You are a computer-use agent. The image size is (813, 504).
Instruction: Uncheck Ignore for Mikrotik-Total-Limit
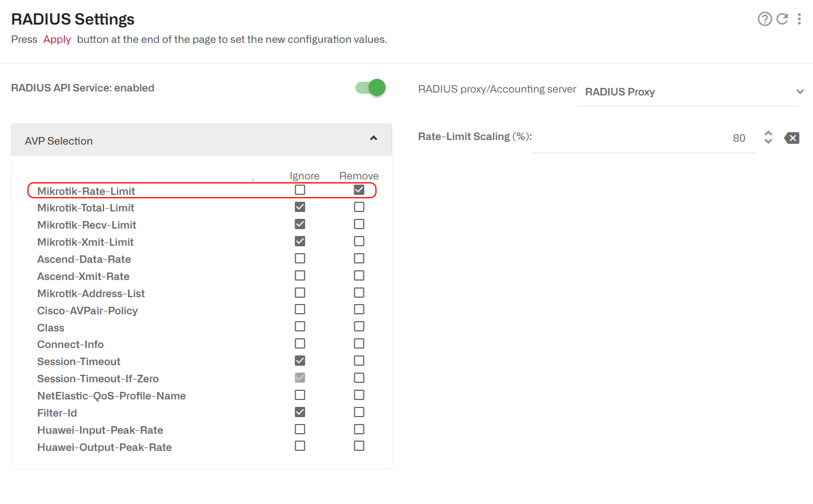(x=300, y=206)
